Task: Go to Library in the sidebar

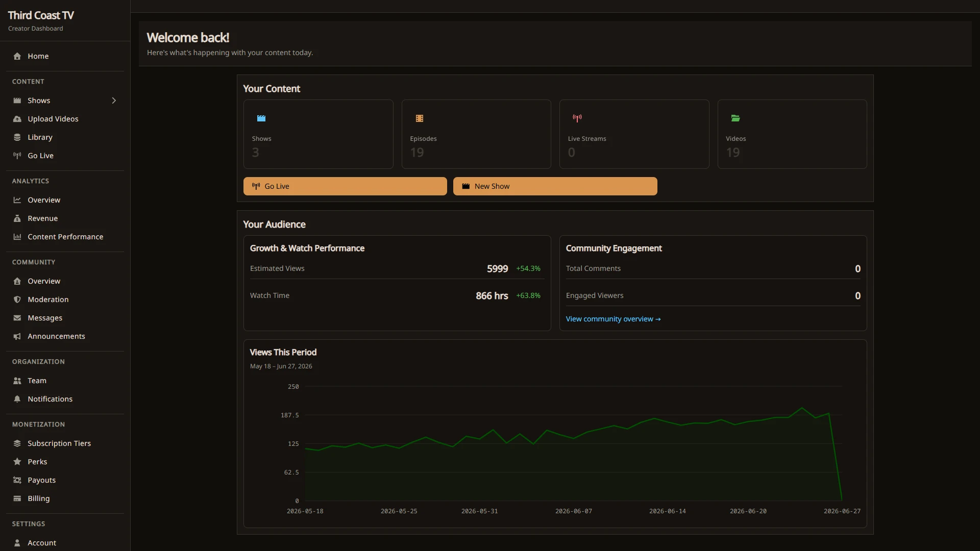Action: pos(65,137)
